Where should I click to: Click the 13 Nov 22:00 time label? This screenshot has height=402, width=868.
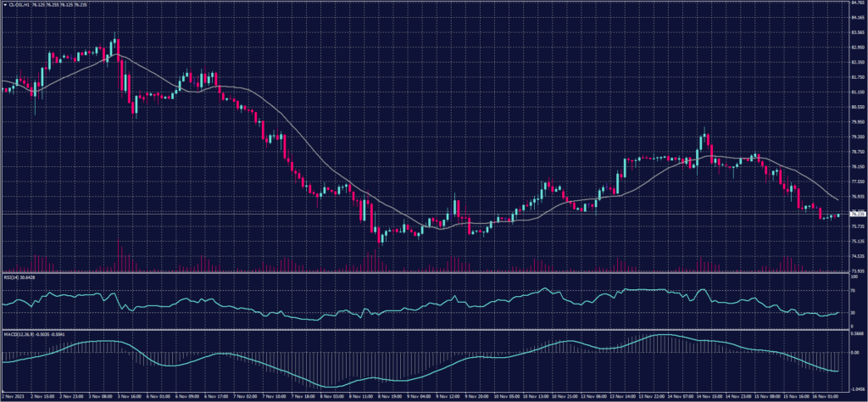click(x=652, y=396)
